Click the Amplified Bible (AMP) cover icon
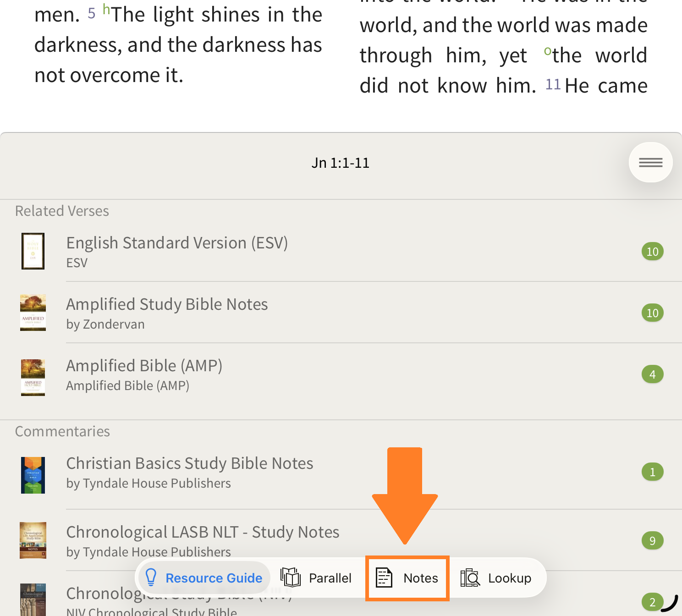The width and height of the screenshot is (682, 616). (33, 377)
